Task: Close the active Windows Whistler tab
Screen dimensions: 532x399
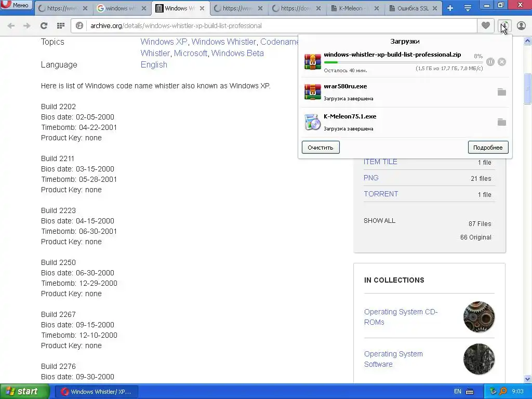Action: [x=202, y=8]
